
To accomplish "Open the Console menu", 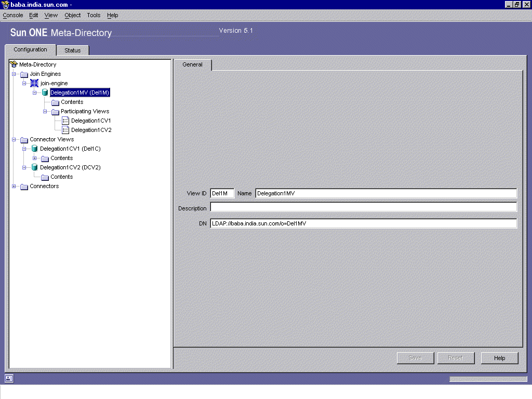I will point(13,15).
